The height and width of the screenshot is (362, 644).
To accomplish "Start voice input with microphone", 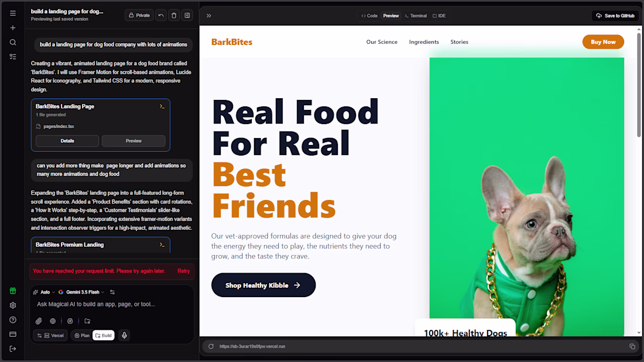I will click(x=125, y=335).
